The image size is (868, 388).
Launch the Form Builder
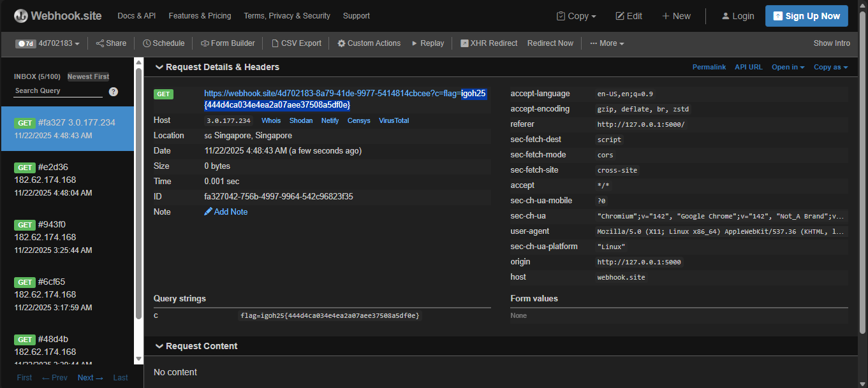228,43
